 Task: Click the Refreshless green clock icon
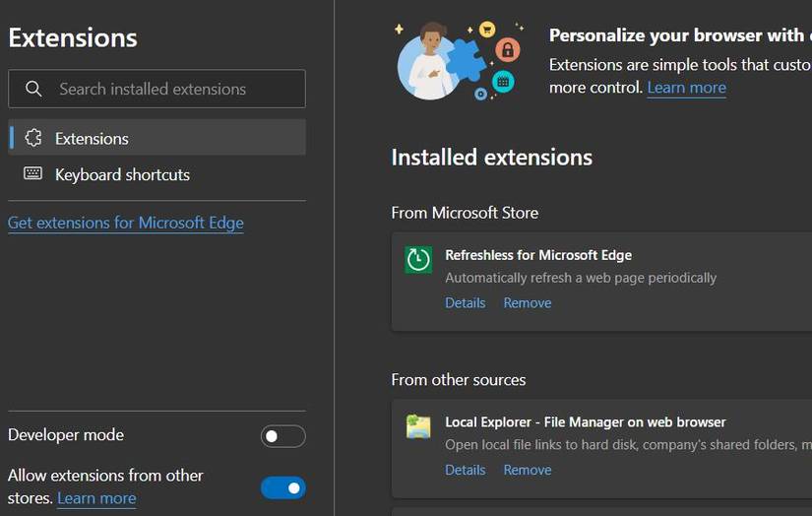click(418, 259)
